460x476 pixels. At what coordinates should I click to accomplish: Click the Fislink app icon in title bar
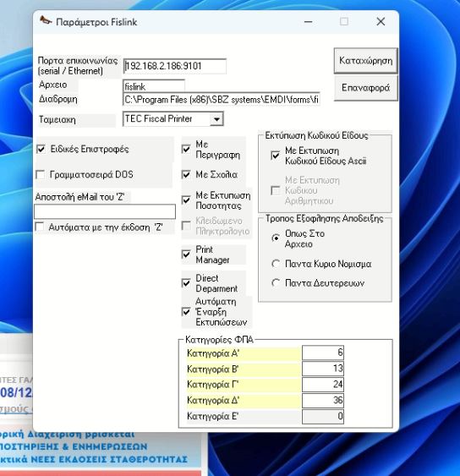tap(46, 20)
